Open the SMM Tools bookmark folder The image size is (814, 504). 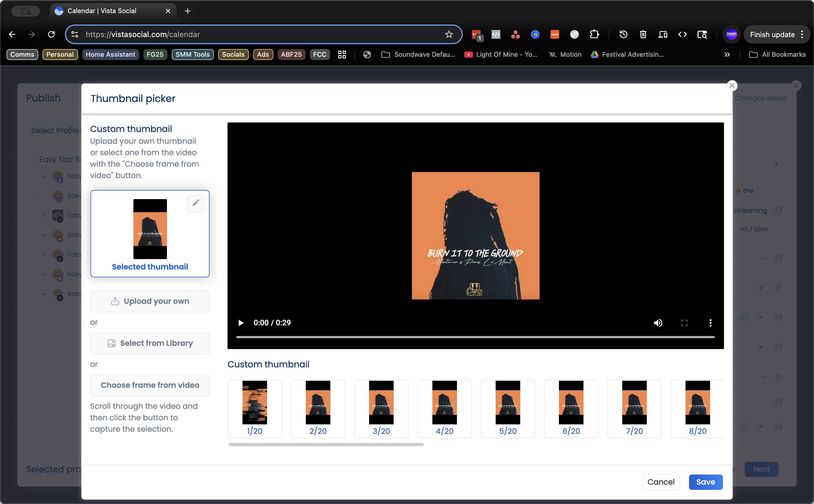click(193, 54)
